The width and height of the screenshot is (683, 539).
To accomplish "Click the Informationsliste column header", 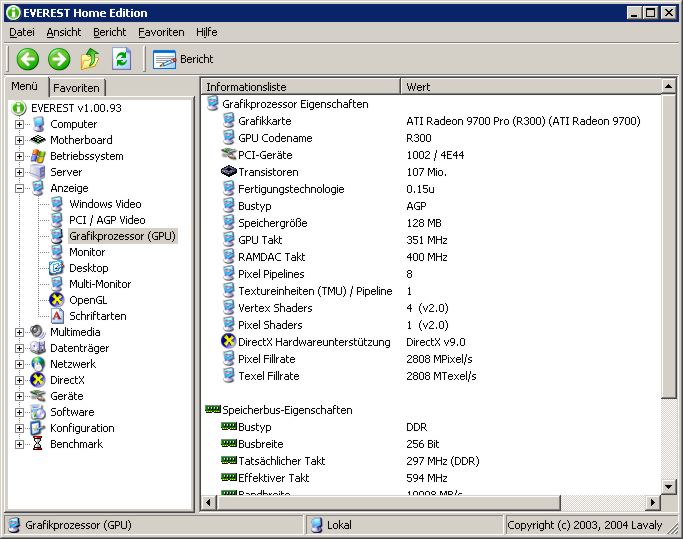I will pos(301,87).
